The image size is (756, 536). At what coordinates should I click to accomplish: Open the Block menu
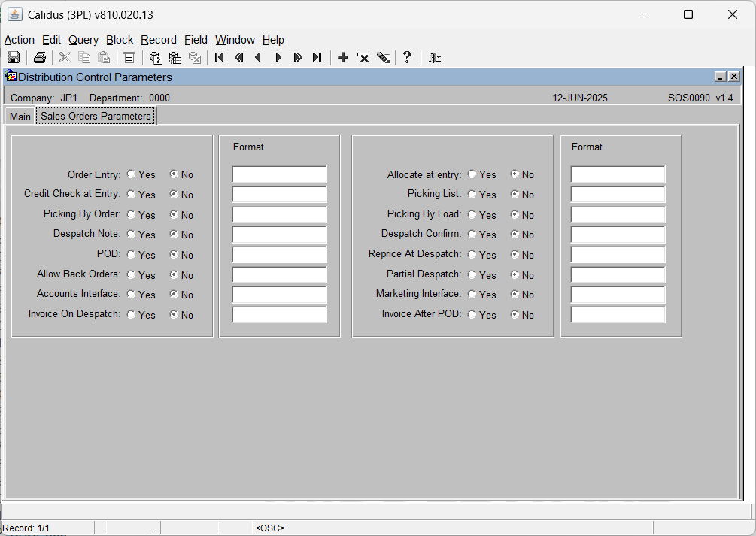click(120, 40)
